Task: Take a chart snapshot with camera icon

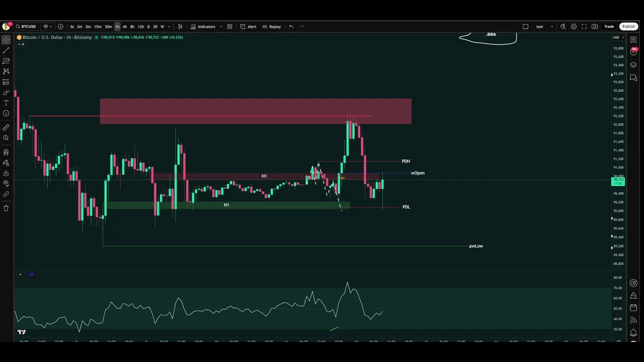Action: pos(595,27)
